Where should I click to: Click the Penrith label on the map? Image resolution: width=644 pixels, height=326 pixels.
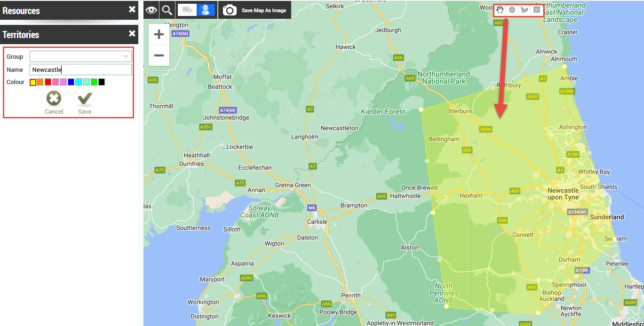coord(351,295)
